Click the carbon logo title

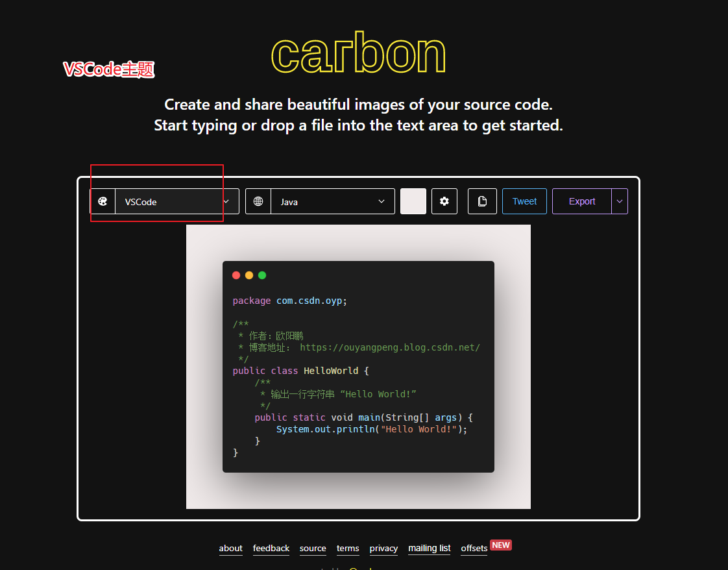click(358, 53)
